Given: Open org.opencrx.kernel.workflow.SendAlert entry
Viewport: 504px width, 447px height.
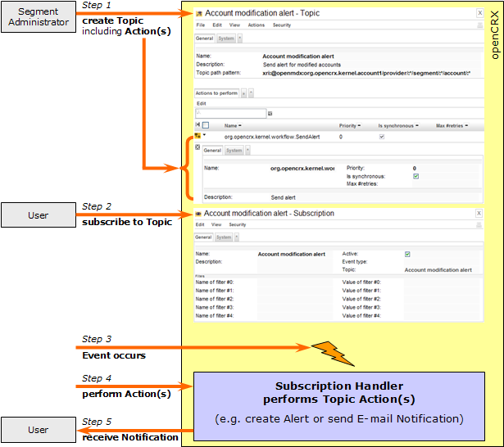Looking at the screenshot, I should 272,137.
